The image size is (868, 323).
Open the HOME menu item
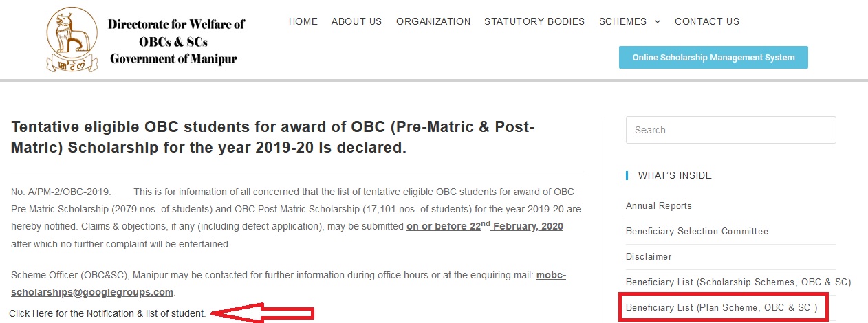click(x=303, y=21)
